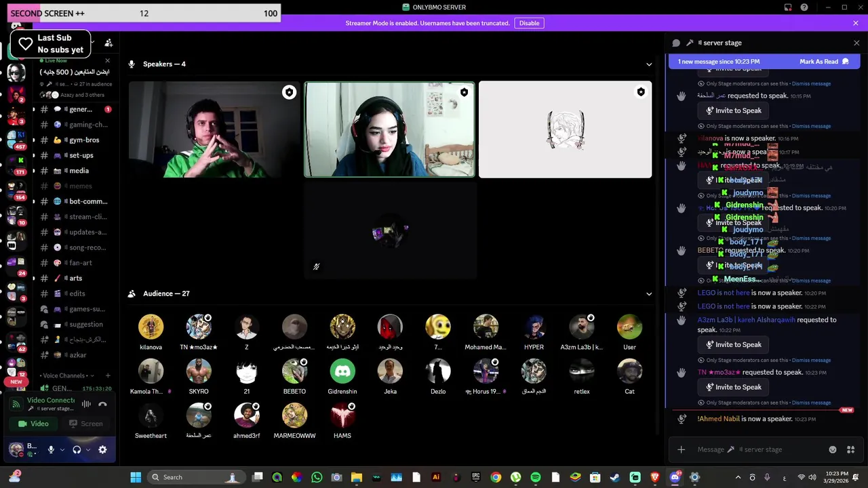Open the user avatar in the user panel
Screen dimensions: 868x488
coord(16,449)
